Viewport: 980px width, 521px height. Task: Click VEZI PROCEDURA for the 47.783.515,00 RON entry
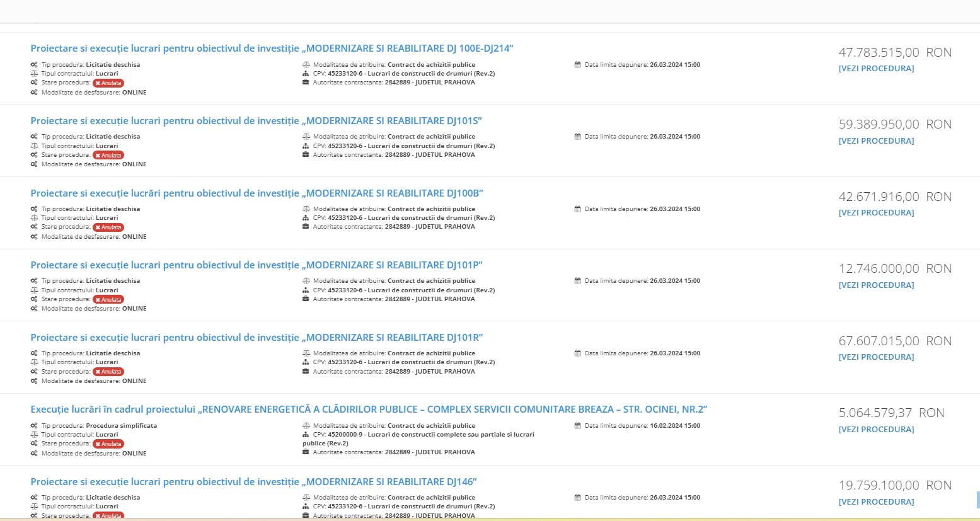[875, 69]
